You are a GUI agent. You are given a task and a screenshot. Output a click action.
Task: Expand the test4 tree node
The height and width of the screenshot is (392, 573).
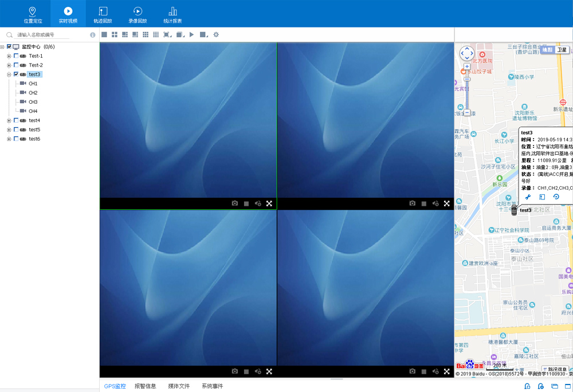pos(9,120)
